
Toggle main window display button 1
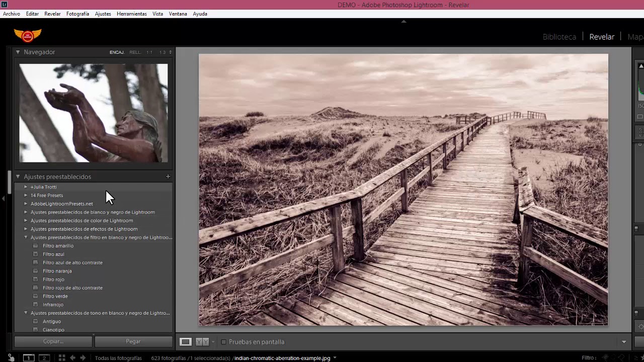click(29, 358)
